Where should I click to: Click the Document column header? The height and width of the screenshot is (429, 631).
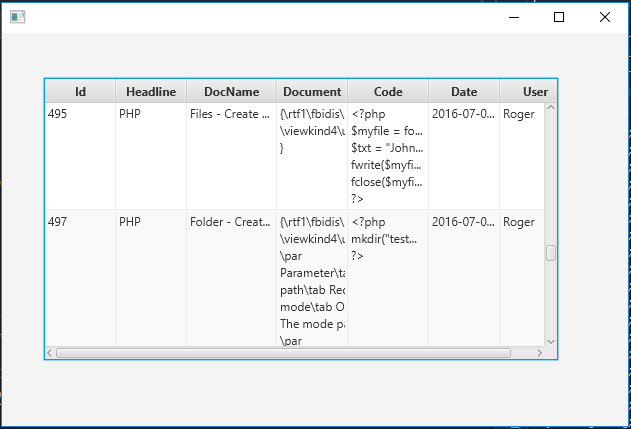[312, 92]
